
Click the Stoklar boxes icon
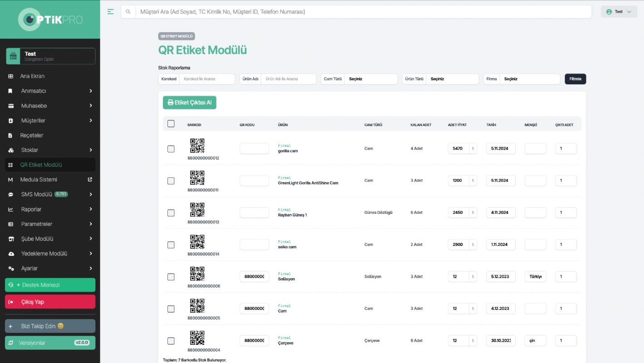coord(11,150)
